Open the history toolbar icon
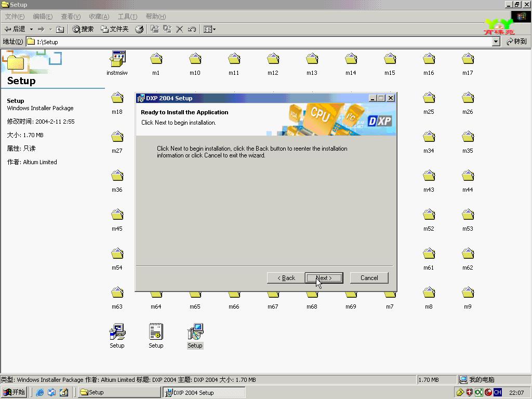Viewport: 532px width, 399px height. coord(139,29)
